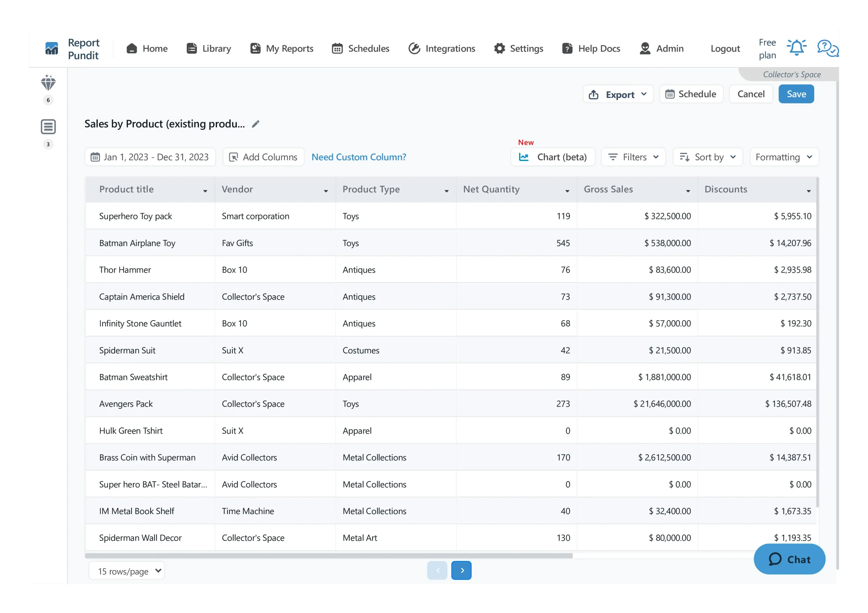Image resolution: width=868 pixels, height=613 pixels.
Task: Click the diamond icon in left sidebar
Action: tap(48, 83)
